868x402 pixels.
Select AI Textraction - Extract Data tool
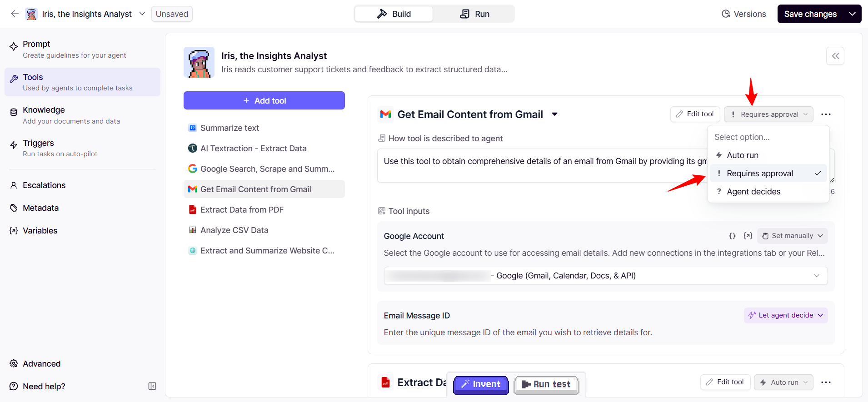[264, 149]
